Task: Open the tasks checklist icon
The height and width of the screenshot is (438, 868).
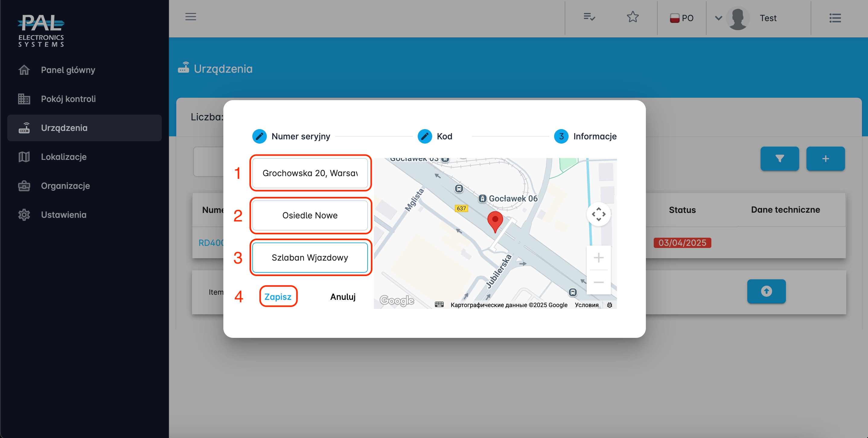Action: point(589,17)
